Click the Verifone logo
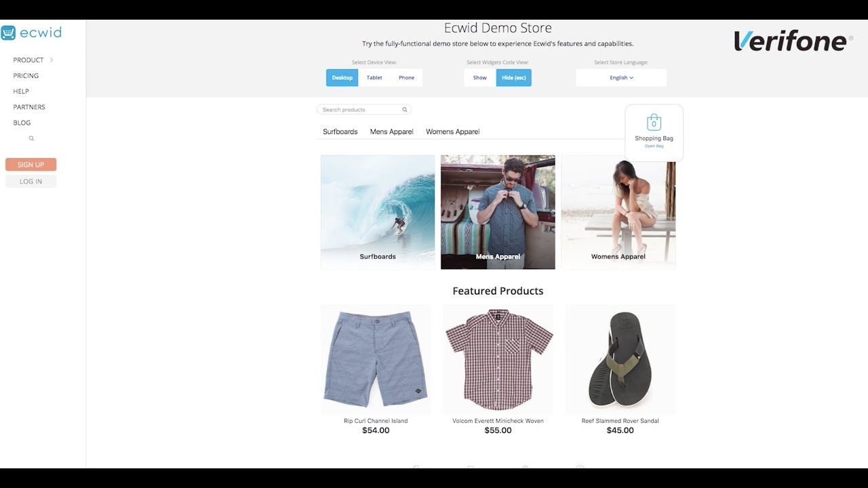This screenshot has height=488, width=868. pos(793,41)
